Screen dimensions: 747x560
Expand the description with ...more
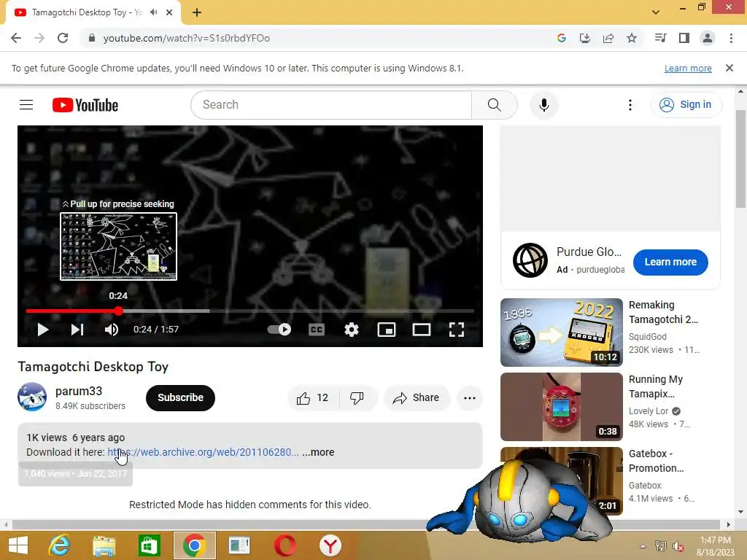pos(318,452)
